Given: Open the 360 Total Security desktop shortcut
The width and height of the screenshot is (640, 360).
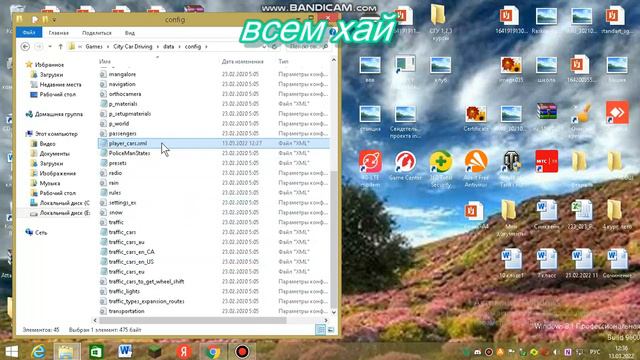Looking at the screenshot, I should [441, 169].
